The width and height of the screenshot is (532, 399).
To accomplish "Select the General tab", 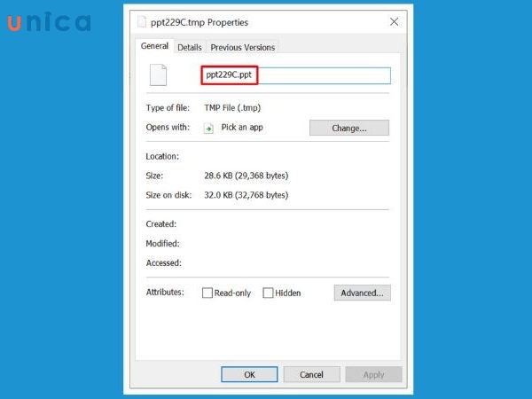I will [154, 46].
